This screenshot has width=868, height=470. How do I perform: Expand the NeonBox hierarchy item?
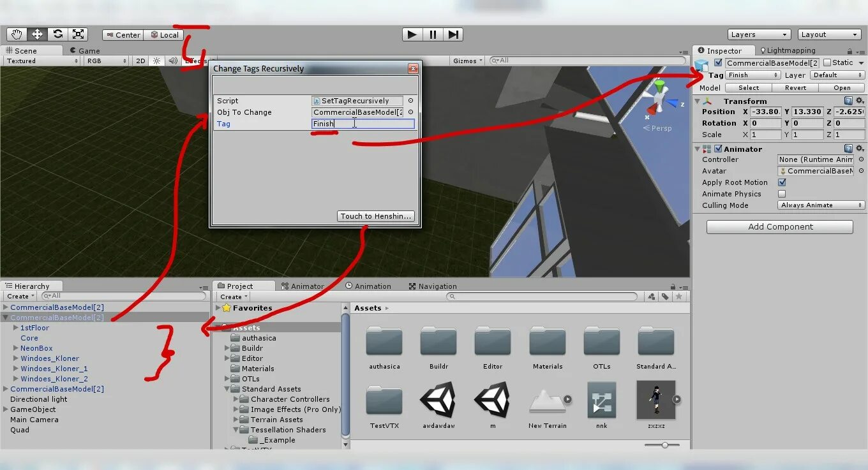coord(15,348)
